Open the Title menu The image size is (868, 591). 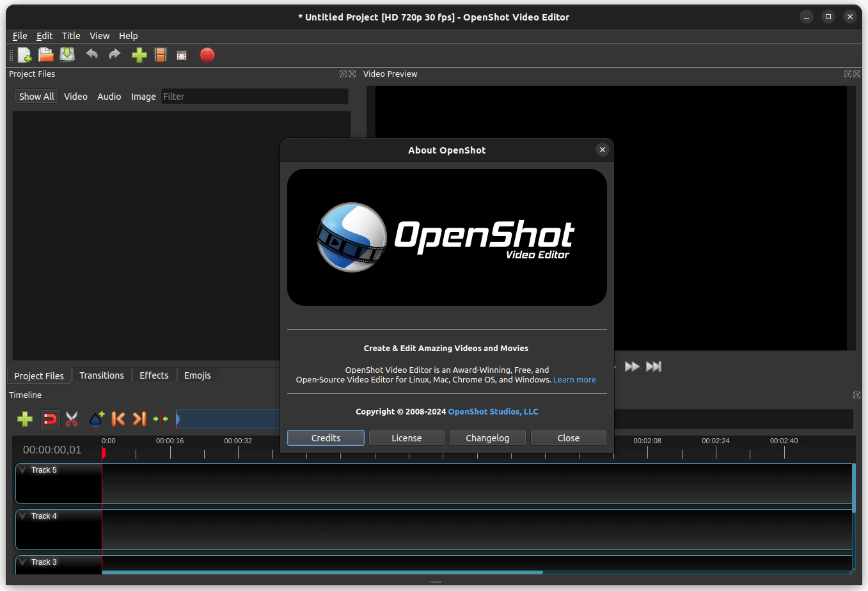70,35
